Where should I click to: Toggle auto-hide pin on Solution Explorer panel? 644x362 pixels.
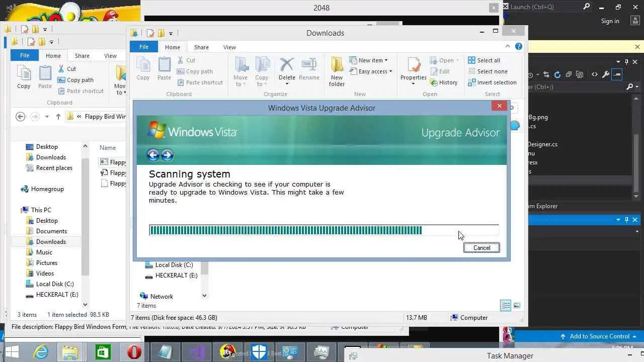click(626, 62)
